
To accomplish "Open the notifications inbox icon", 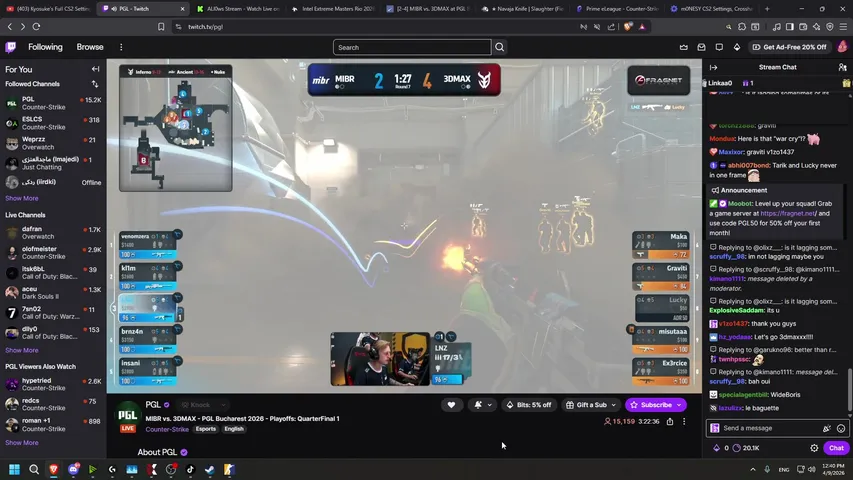I will (x=701, y=47).
